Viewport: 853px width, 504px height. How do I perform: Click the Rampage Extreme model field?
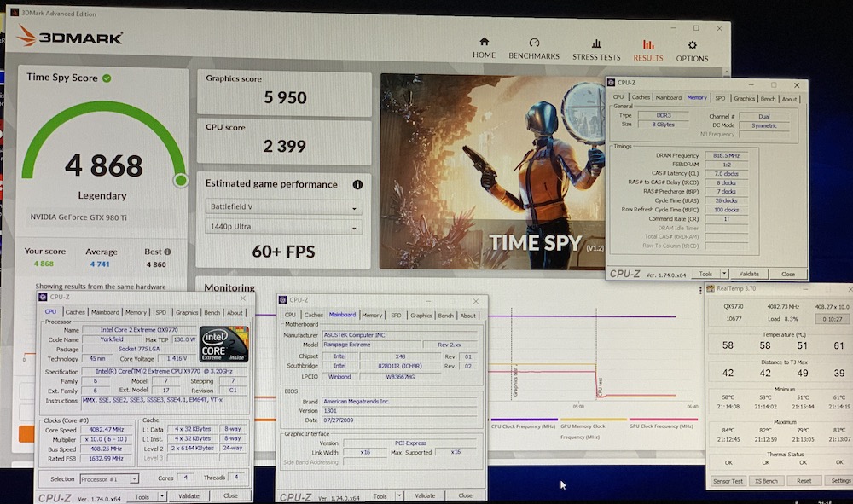(372, 345)
